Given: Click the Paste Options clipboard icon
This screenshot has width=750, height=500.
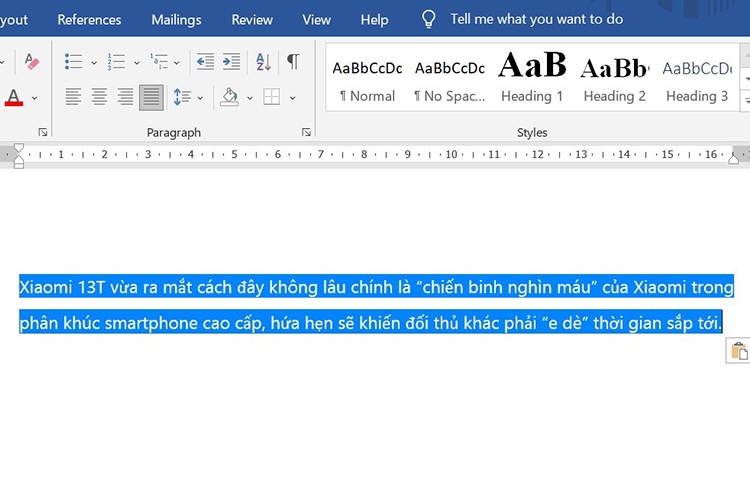Looking at the screenshot, I should (x=739, y=351).
